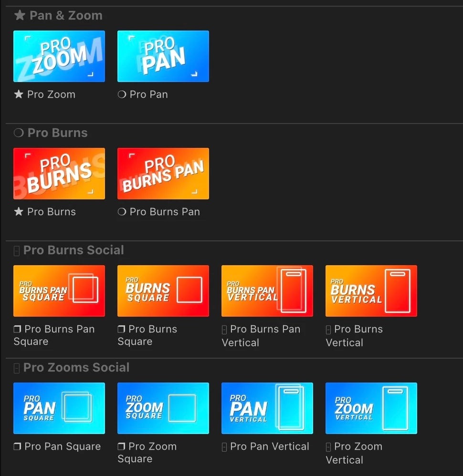Click the circle icon beside Pro Burns header
The image size is (463, 476).
(x=19, y=133)
